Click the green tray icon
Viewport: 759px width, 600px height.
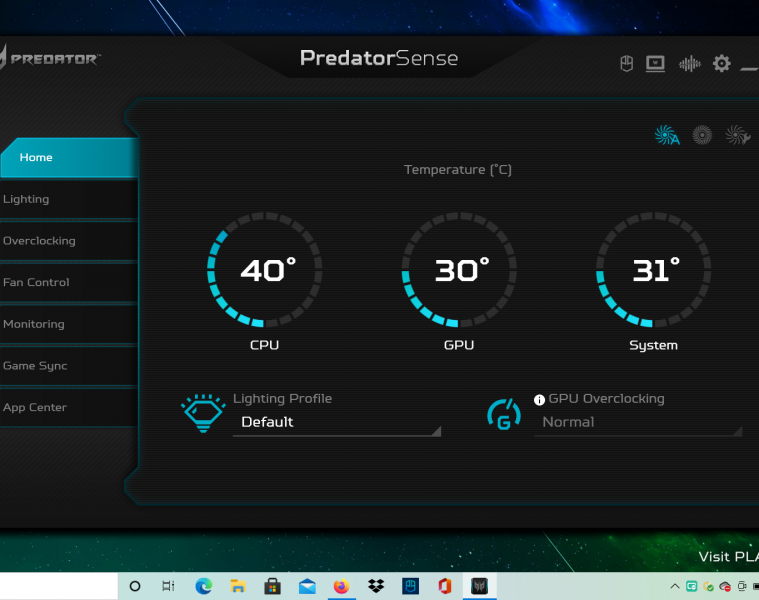(691, 586)
